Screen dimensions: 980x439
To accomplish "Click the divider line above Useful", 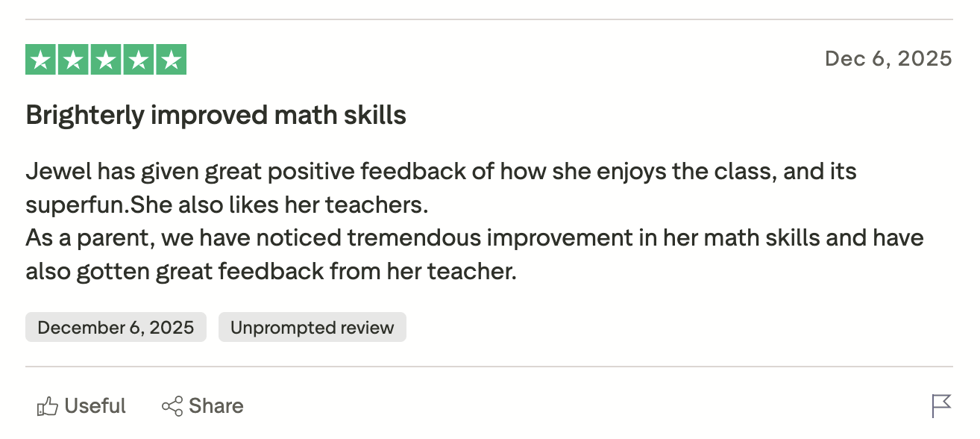I will point(489,367).
